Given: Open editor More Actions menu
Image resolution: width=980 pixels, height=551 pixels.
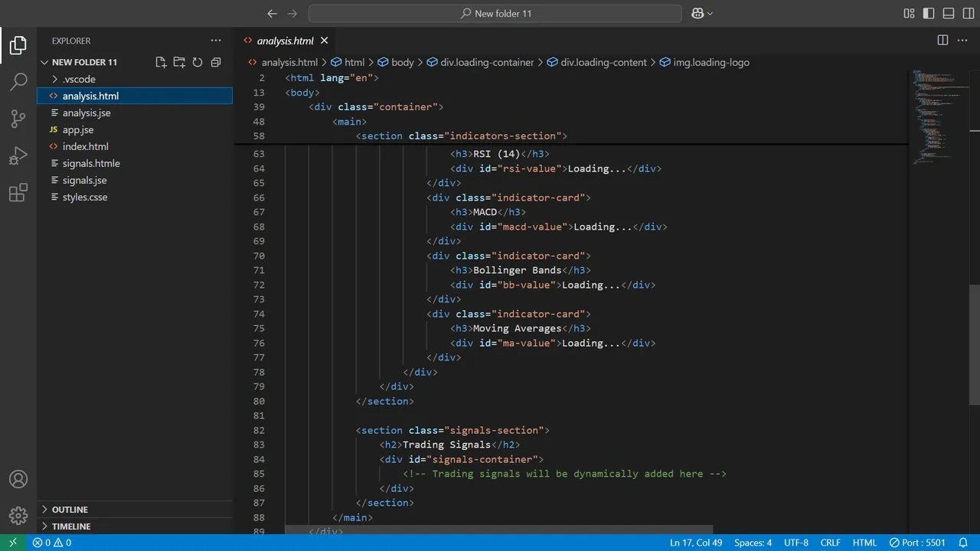Looking at the screenshot, I should pos(963,41).
